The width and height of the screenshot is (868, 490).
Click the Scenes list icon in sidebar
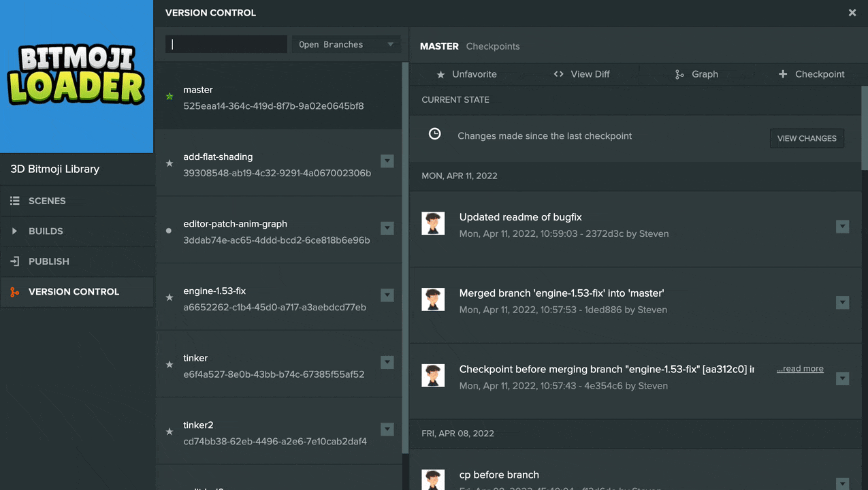[x=15, y=201]
